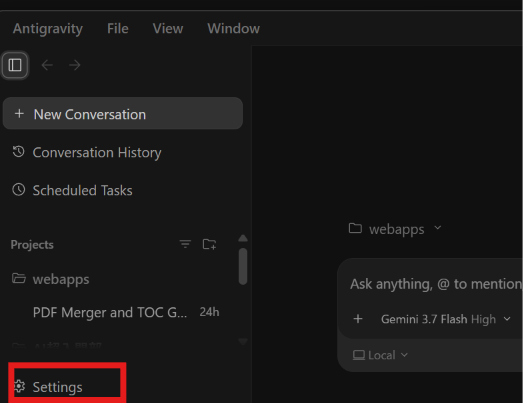The height and width of the screenshot is (403, 523).
Task: Open Scheduled Tasks
Action: click(x=72, y=190)
